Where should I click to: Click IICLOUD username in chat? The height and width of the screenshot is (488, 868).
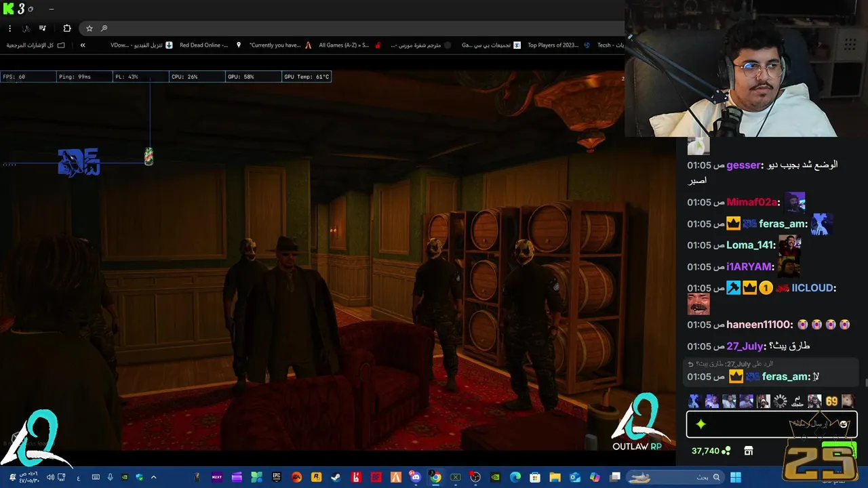[813, 288]
